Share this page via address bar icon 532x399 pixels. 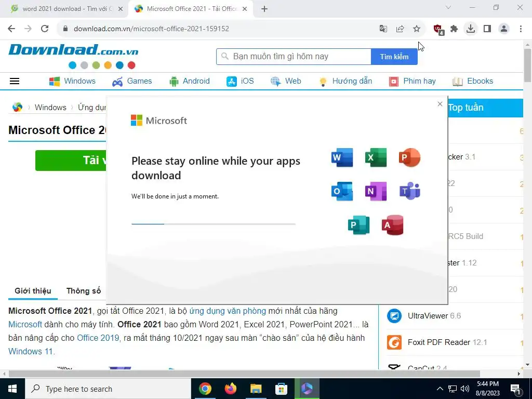(x=400, y=29)
